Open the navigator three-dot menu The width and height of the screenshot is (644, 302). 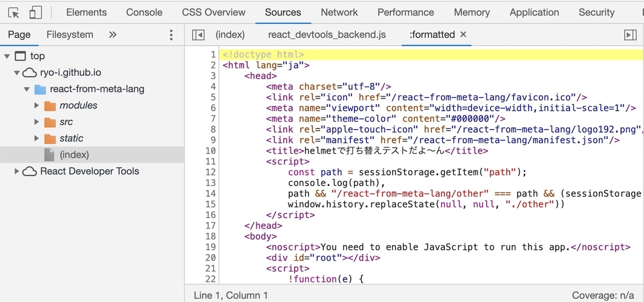(171, 35)
